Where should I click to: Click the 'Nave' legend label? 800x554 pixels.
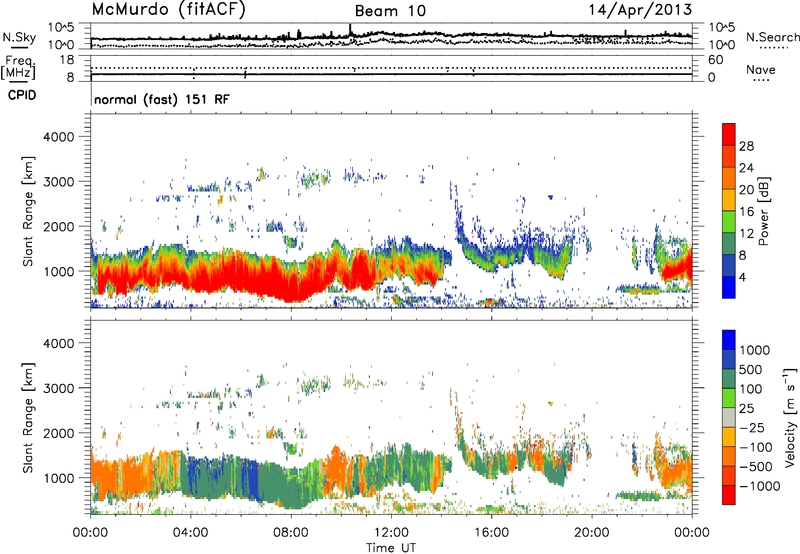tap(761, 70)
